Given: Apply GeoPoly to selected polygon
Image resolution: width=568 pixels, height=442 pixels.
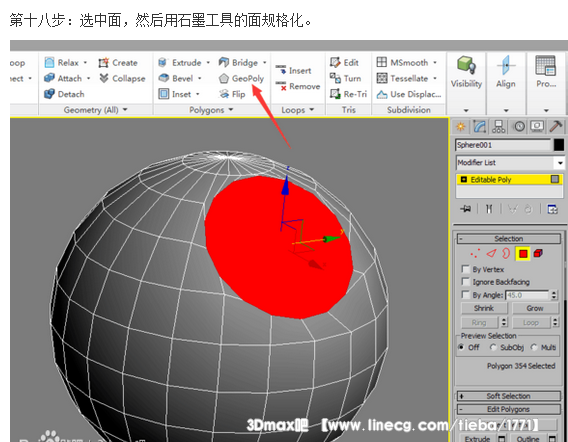Looking at the screenshot, I should click(241, 78).
